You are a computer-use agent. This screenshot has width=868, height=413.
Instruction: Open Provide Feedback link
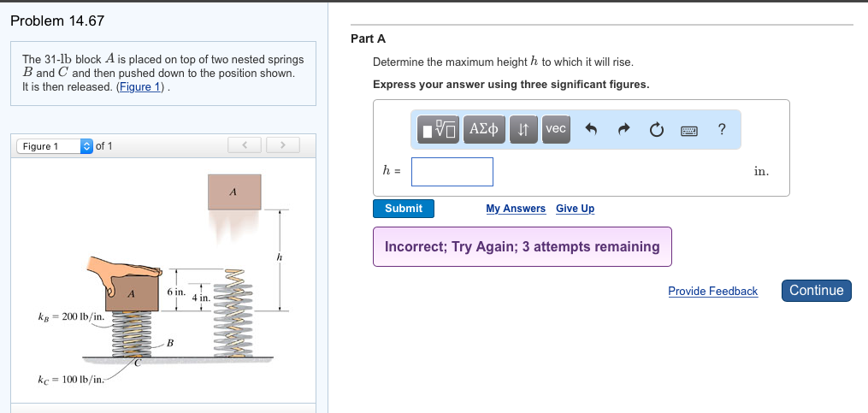pyautogui.click(x=712, y=292)
